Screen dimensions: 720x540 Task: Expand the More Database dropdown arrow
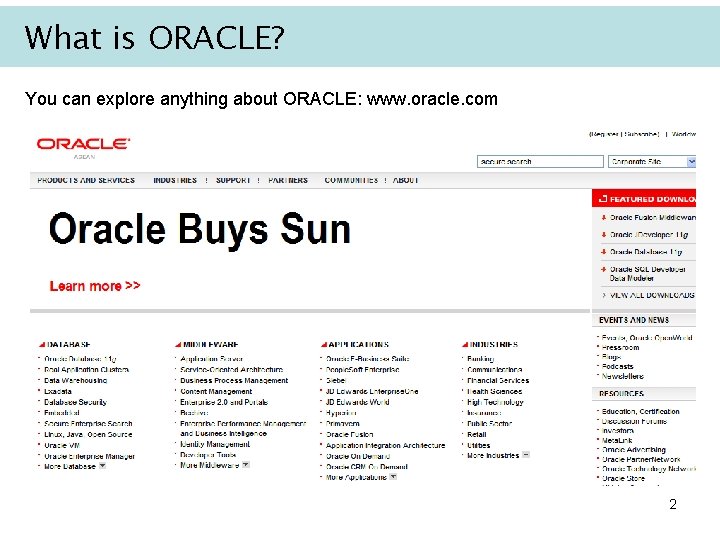pos(102,466)
